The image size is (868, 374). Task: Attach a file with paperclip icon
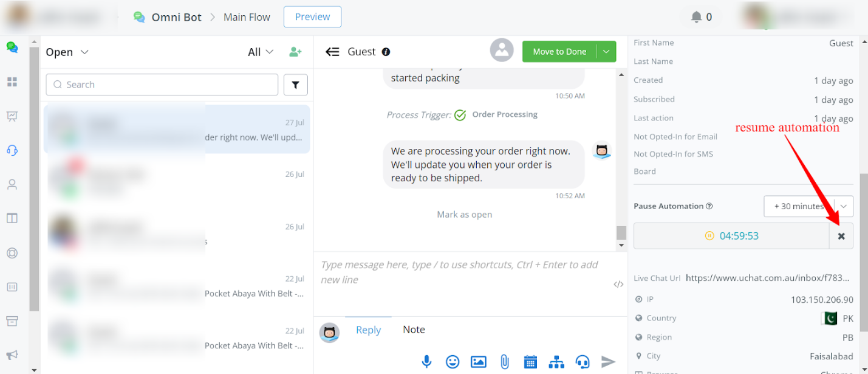click(504, 362)
